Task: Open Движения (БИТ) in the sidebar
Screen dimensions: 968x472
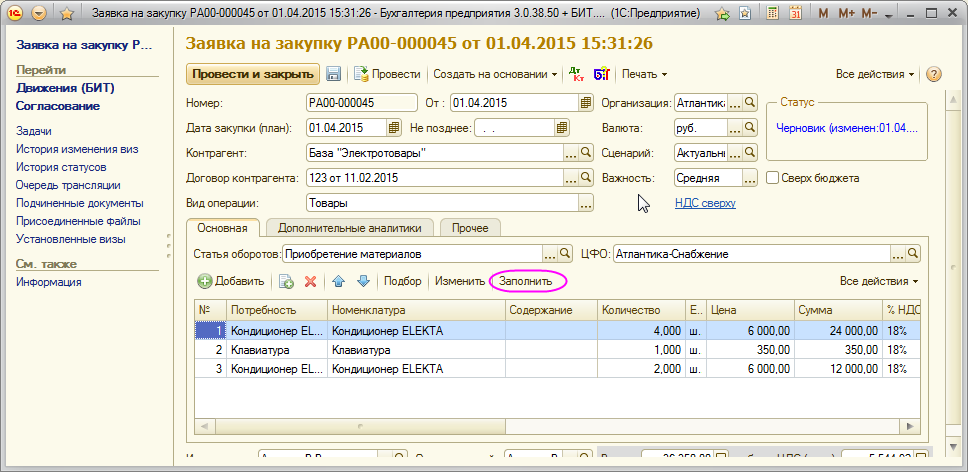Action: coord(65,88)
